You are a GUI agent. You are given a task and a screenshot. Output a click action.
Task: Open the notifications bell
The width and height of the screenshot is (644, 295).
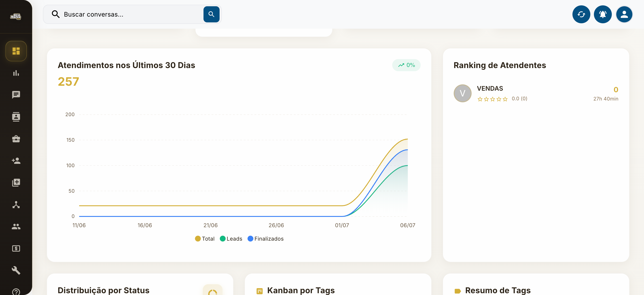[x=603, y=15]
